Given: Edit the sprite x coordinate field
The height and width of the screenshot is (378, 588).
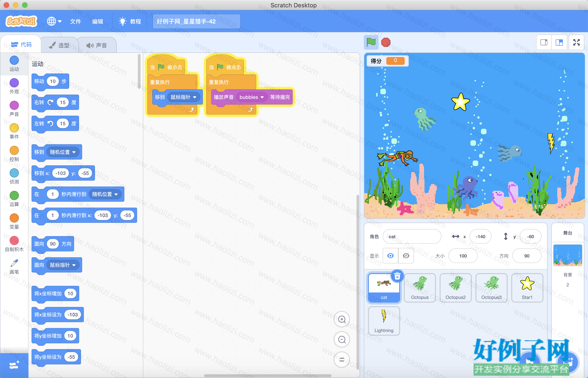Looking at the screenshot, I should [x=480, y=236].
